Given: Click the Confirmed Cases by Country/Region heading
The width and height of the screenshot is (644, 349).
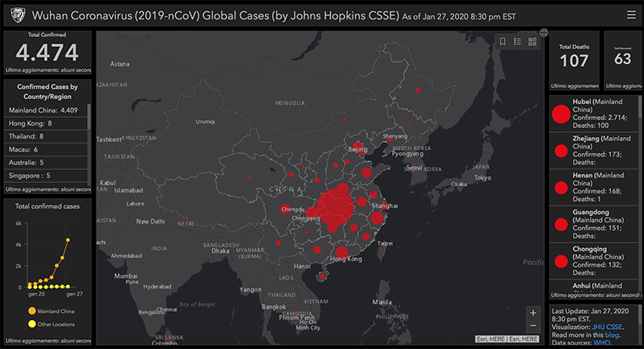Looking at the screenshot, I should point(47,92).
